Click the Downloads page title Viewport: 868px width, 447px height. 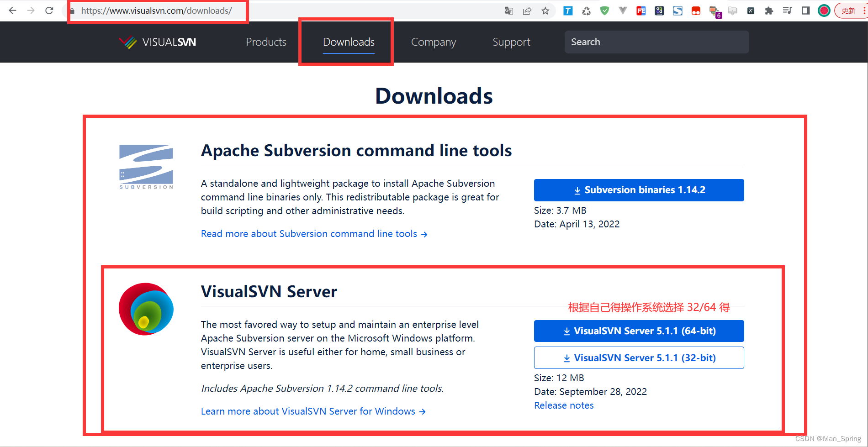click(434, 96)
